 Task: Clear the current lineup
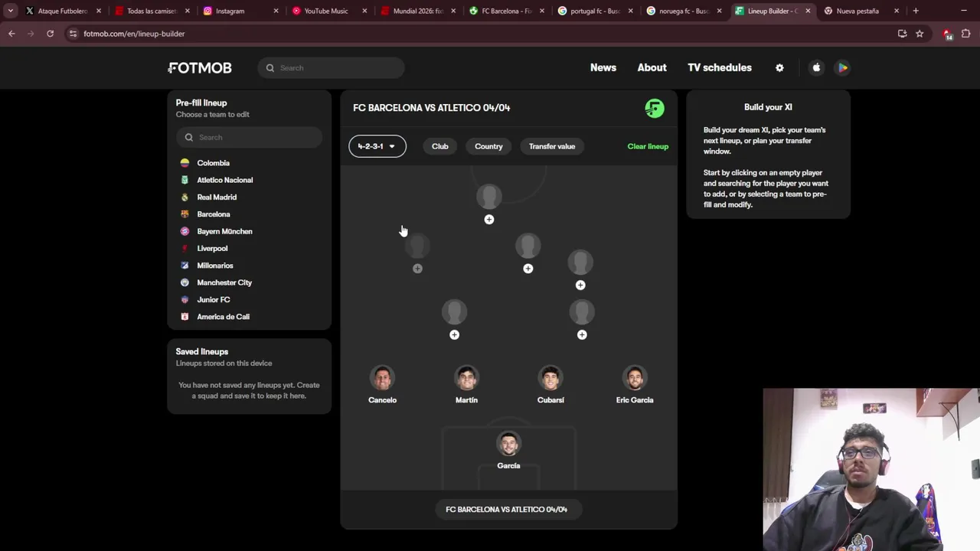click(648, 146)
